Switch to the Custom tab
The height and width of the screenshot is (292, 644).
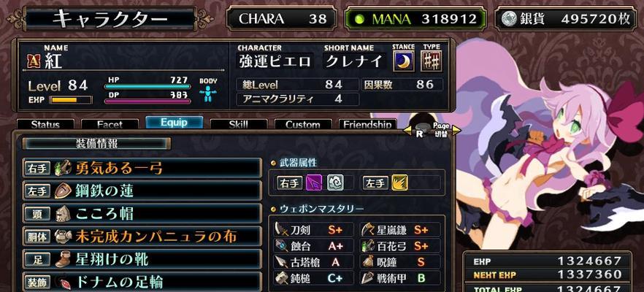(x=303, y=125)
